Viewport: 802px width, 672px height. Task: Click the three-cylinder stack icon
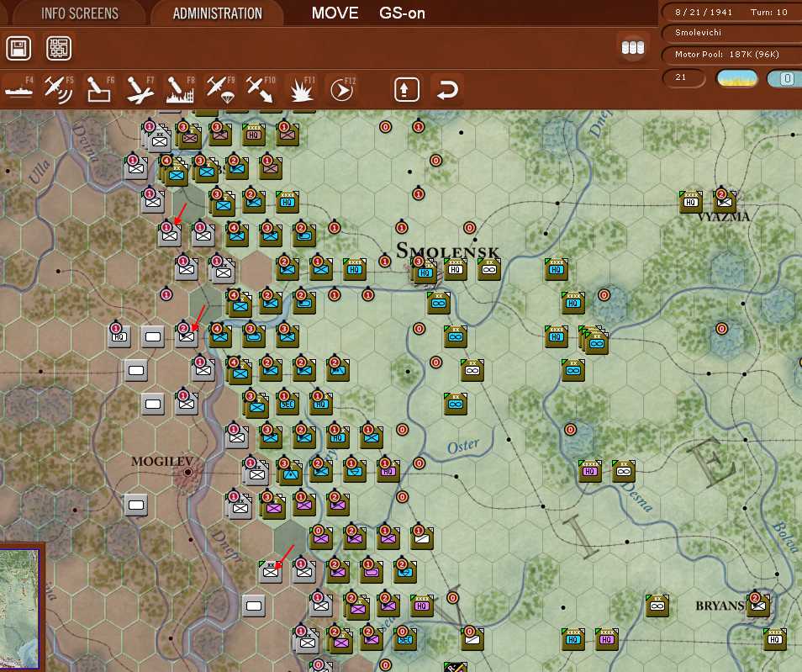(x=633, y=48)
